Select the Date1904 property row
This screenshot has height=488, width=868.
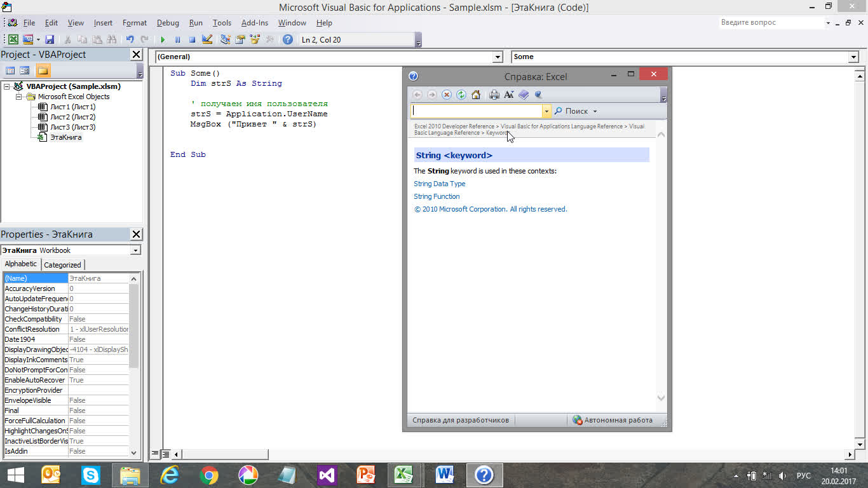click(x=67, y=339)
